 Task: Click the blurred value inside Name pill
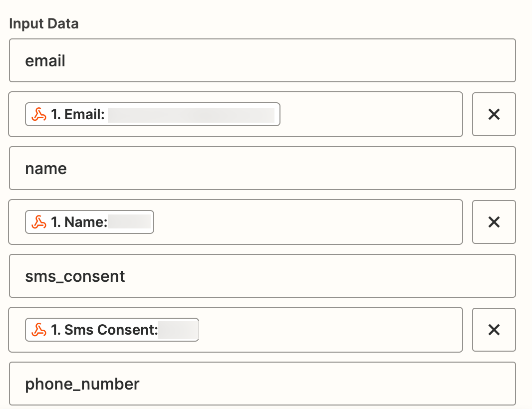(x=129, y=222)
